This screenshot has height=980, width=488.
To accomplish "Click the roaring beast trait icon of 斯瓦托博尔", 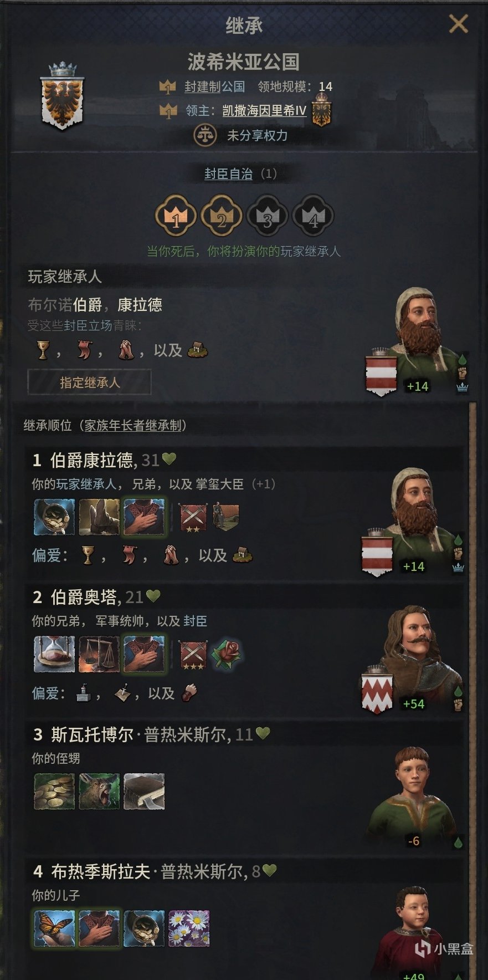I will (x=99, y=792).
